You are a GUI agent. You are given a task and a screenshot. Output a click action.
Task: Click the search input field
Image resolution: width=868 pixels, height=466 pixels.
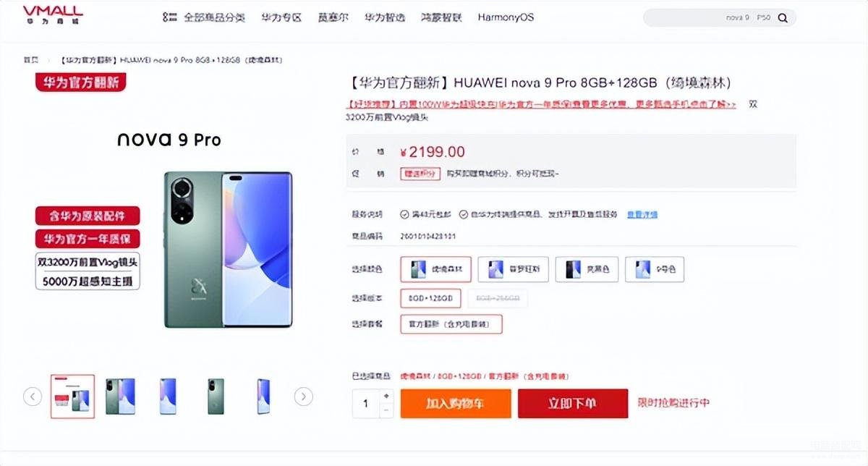click(707, 17)
